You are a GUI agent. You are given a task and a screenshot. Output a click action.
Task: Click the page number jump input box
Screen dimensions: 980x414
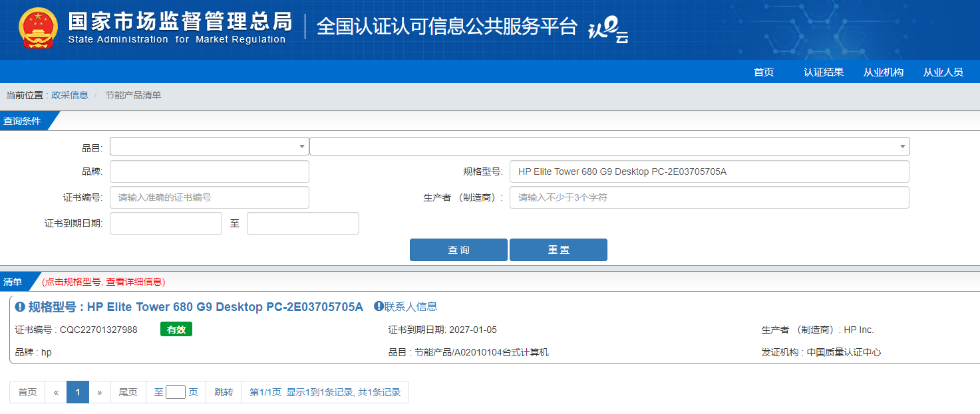[x=176, y=392]
